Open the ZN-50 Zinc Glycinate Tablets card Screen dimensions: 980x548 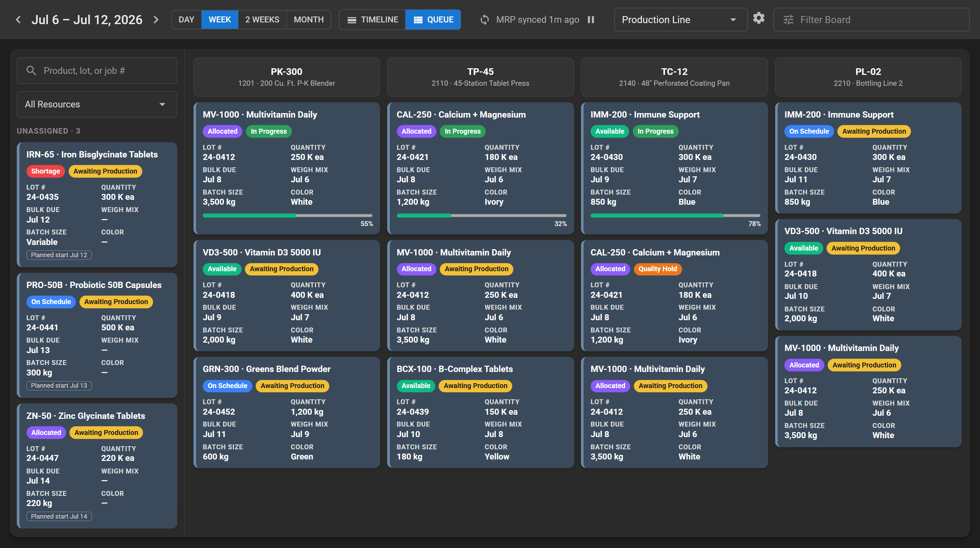click(97, 466)
